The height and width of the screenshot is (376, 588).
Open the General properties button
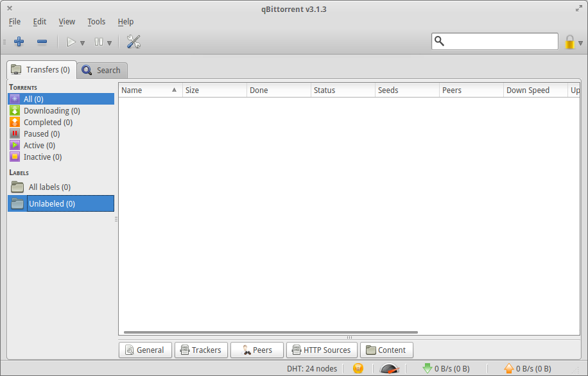click(146, 350)
